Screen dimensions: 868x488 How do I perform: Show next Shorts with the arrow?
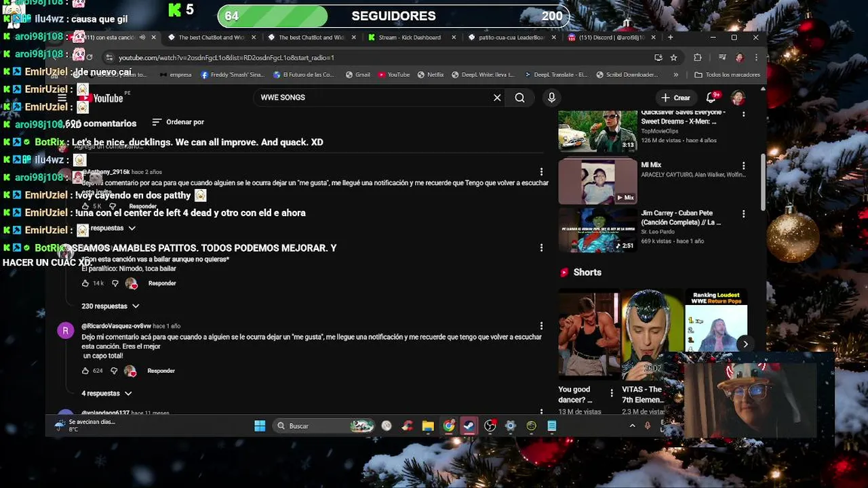745,344
